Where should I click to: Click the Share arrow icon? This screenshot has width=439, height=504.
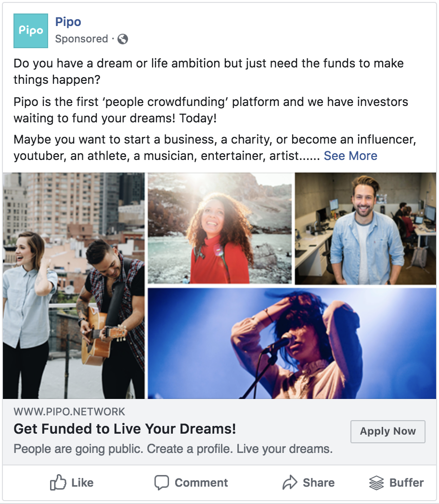tap(290, 482)
